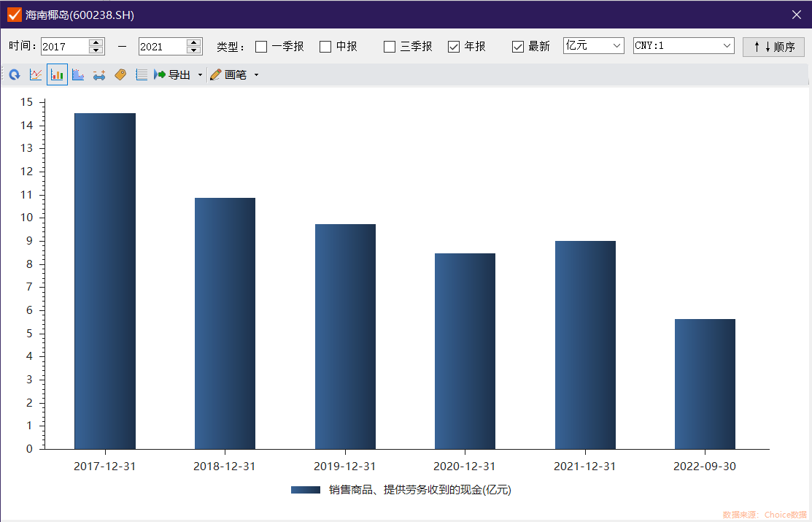The height and width of the screenshot is (522, 812).
Task: Click the refresh icon in the toolbar
Action: pos(15,74)
